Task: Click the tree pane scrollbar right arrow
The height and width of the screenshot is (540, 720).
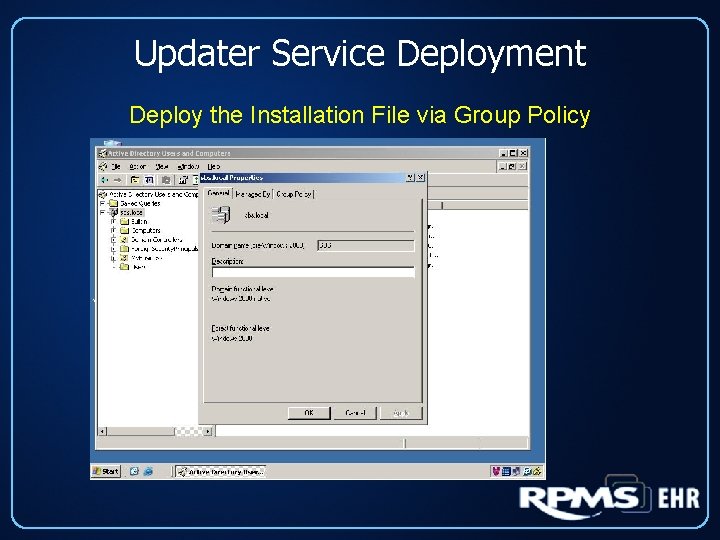Action: coord(208,431)
